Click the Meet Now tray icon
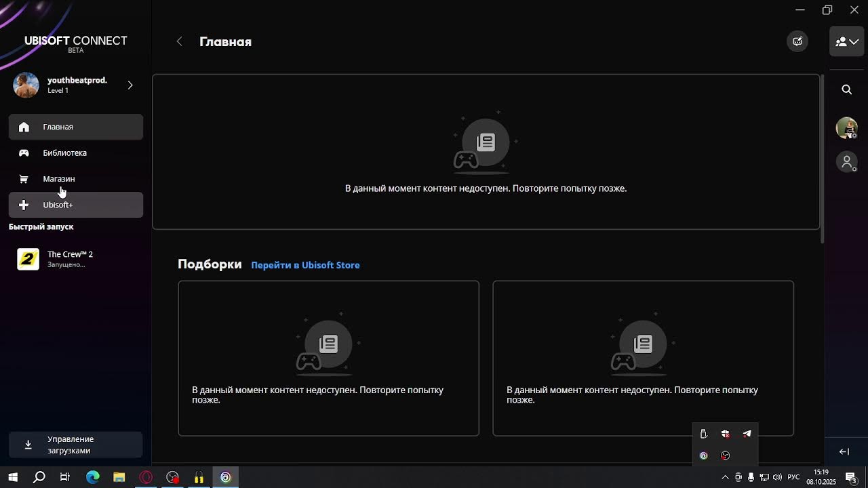 tap(738, 477)
